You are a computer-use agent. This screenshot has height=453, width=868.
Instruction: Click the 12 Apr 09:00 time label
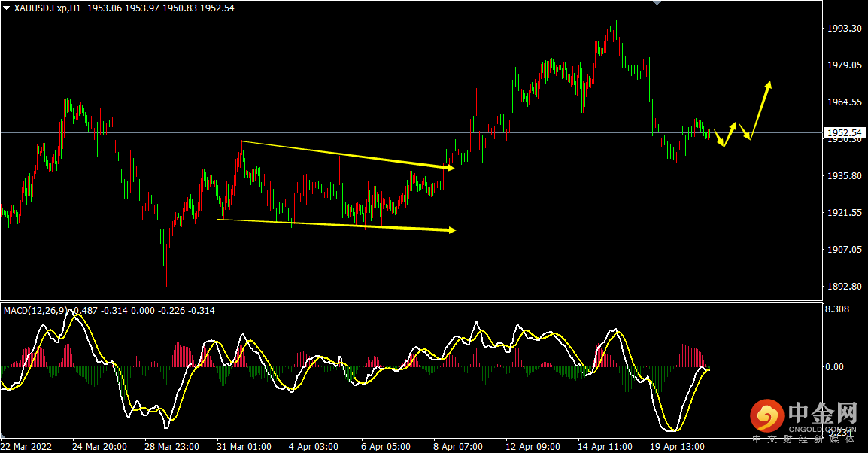(533, 446)
